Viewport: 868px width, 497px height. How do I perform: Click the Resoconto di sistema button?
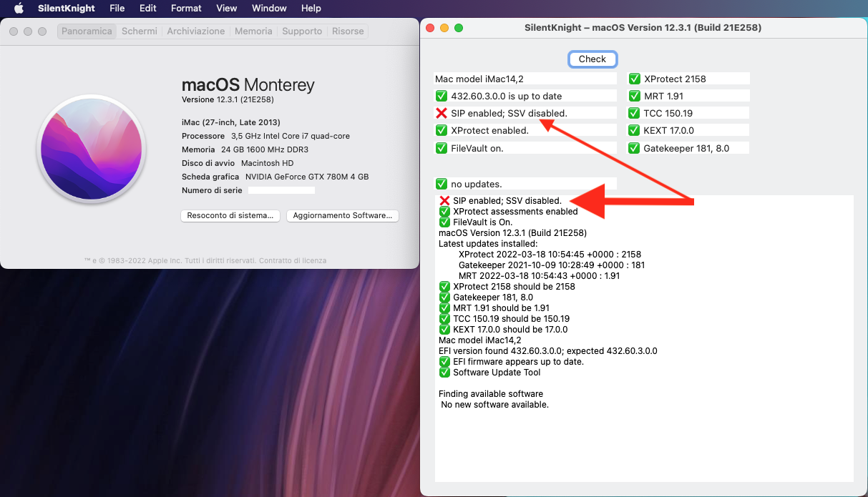point(230,215)
